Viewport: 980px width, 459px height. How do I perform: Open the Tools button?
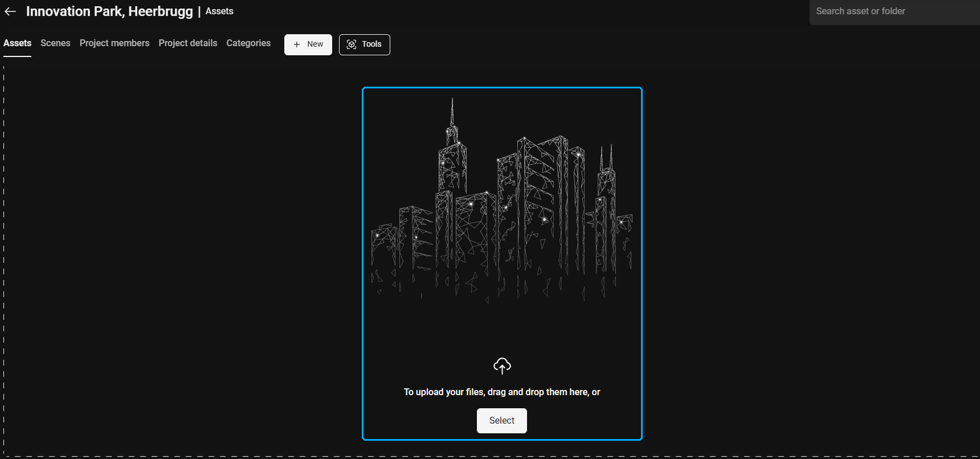365,44
